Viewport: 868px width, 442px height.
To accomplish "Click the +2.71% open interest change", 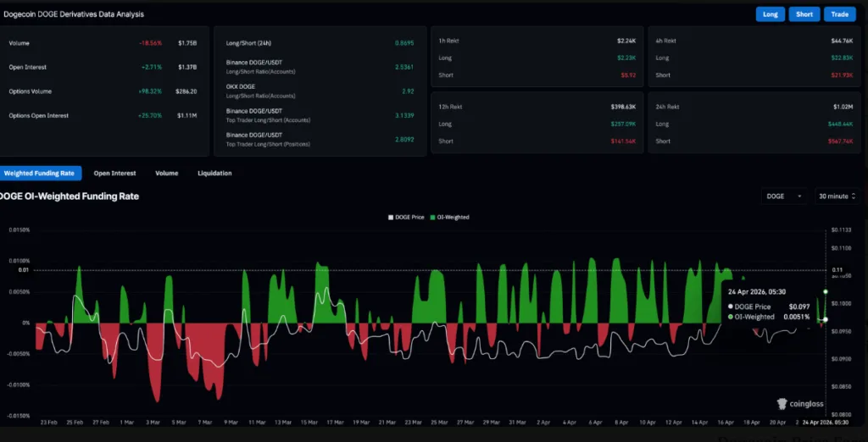I will pos(152,67).
